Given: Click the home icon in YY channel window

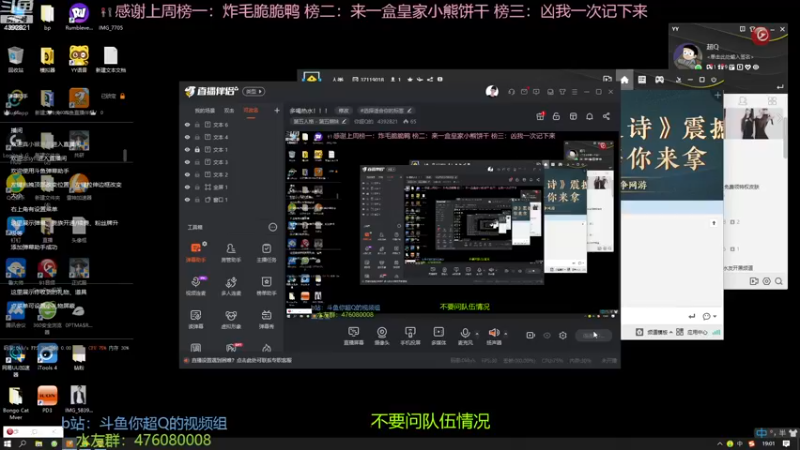Looking at the screenshot, I should click(x=624, y=80).
